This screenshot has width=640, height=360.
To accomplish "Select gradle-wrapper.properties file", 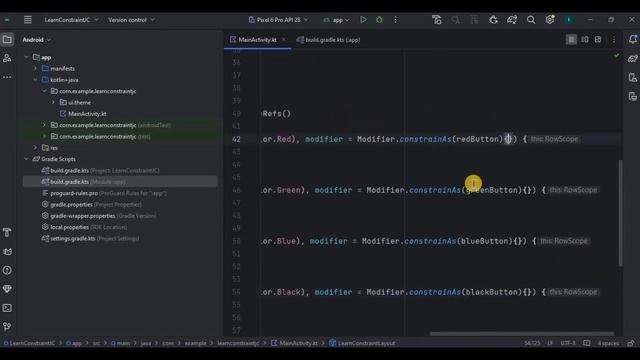I will pyautogui.click(x=99, y=216).
